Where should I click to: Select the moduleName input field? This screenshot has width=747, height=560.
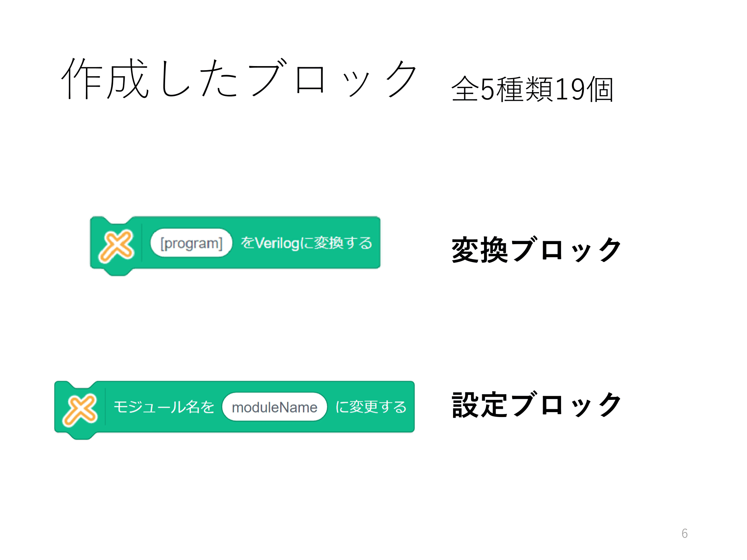[x=275, y=407]
